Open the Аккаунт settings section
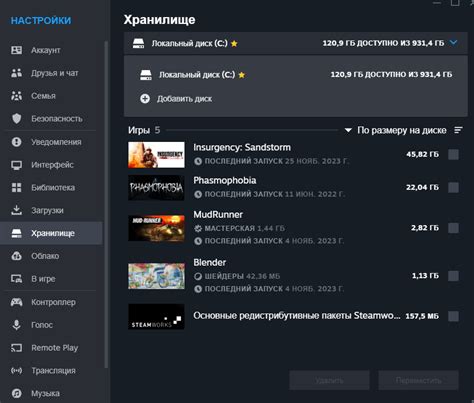Screen dimensions: 474x403 click(x=52, y=50)
